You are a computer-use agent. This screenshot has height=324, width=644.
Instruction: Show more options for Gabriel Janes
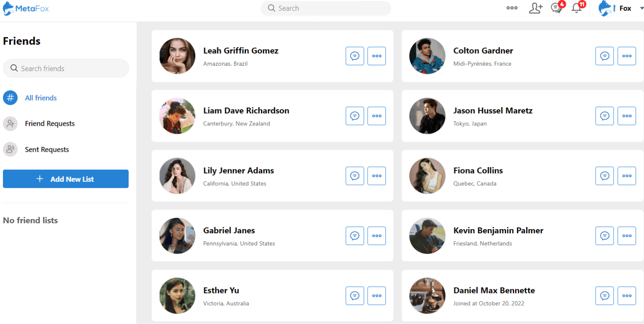pyautogui.click(x=377, y=236)
